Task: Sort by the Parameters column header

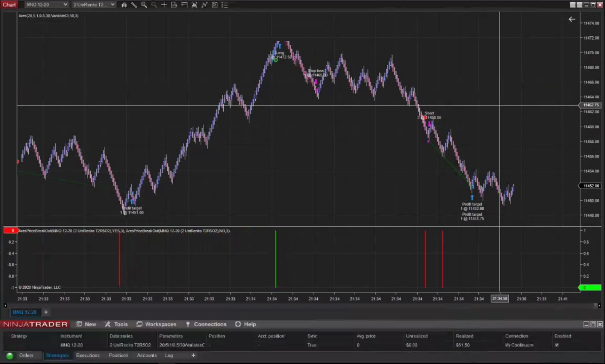Action: click(171, 336)
